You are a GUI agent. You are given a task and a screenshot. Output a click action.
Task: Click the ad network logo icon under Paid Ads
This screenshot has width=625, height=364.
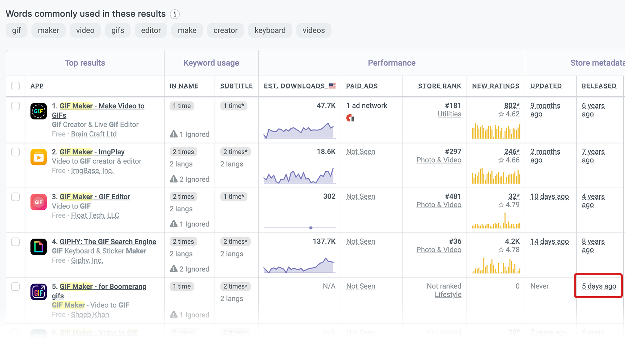coord(350,118)
